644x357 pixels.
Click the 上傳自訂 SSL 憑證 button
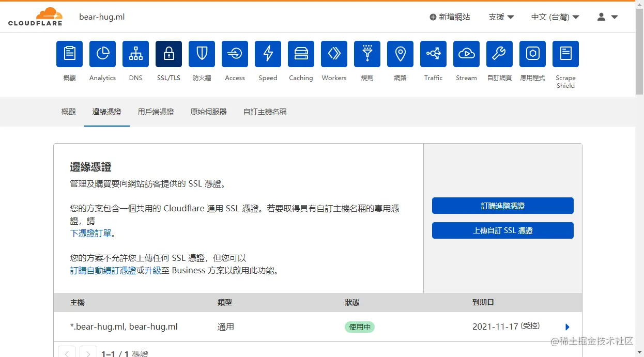click(503, 230)
